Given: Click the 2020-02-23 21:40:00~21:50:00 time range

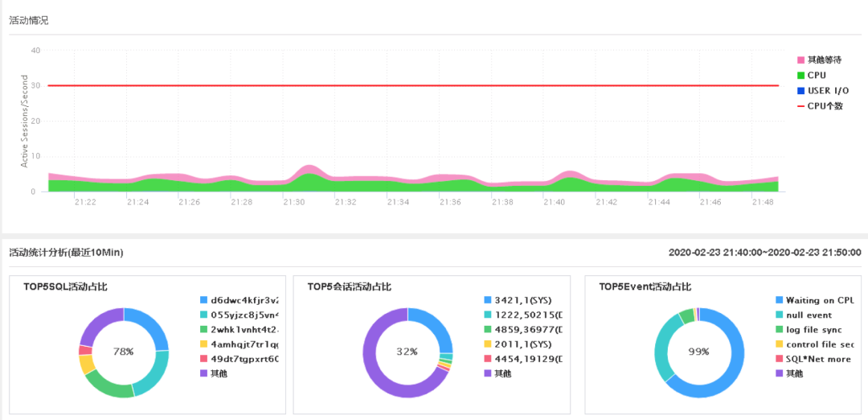Looking at the screenshot, I should 764,253.
